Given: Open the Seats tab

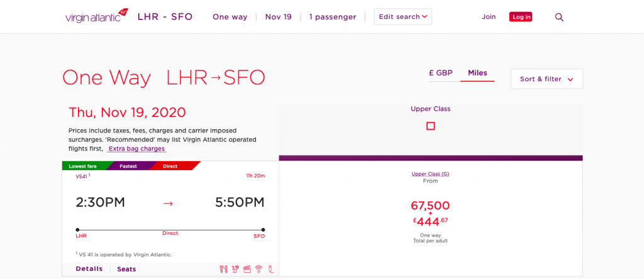Looking at the screenshot, I should click(126, 269).
